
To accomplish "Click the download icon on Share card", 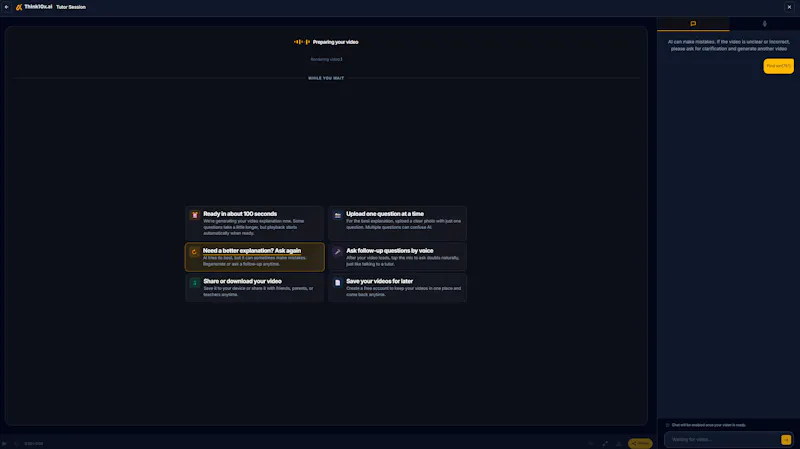I will (194, 283).
